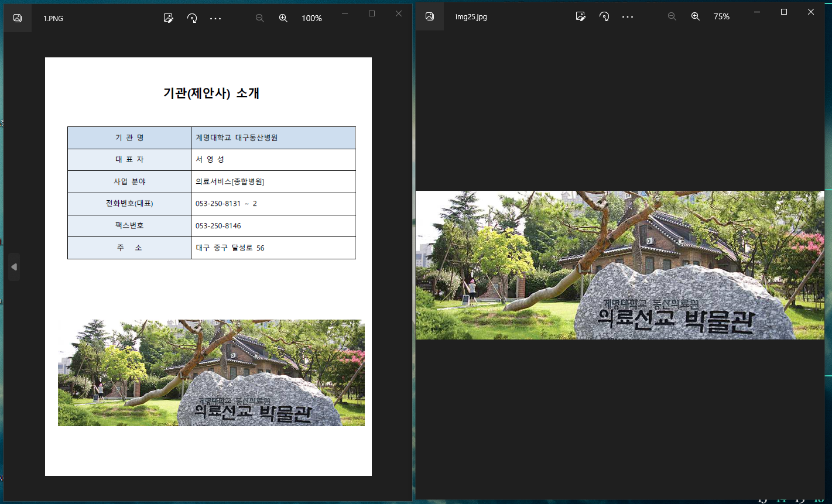Open the See more menu in the img25.jpg viewer

(628, 16)
